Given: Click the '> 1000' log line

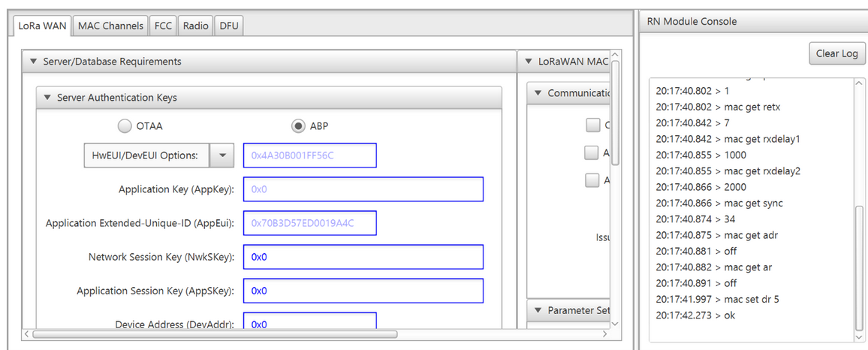Looking at the screenshot, I should [x=701, y=155].
